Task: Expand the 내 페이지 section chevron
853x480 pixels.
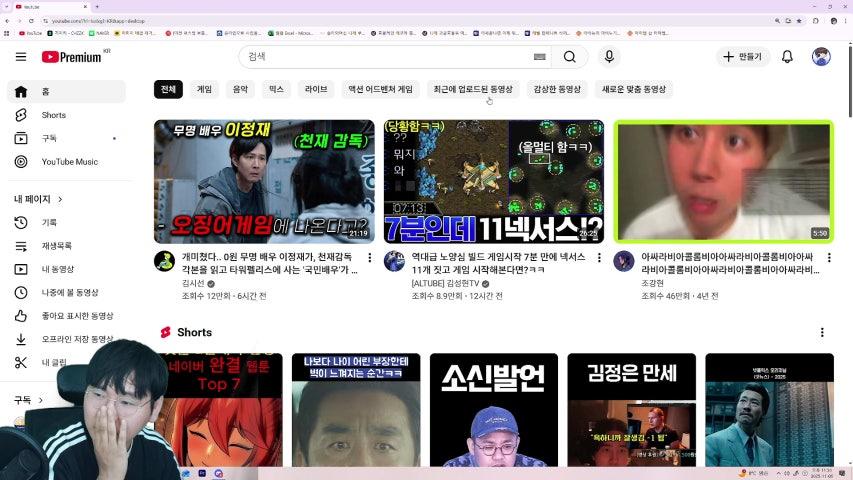Action: 60,199
